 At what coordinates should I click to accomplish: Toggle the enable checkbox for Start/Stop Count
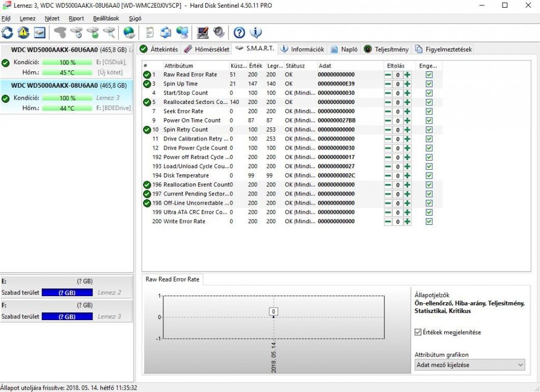[429, 93]
